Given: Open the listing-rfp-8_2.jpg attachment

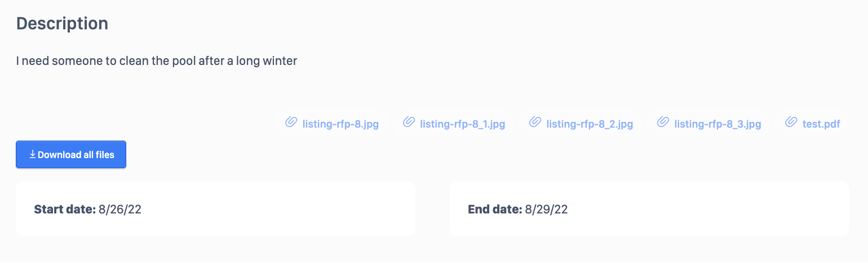Looking at the screenshot, I should pyautogui.click(x=590, y=124).
